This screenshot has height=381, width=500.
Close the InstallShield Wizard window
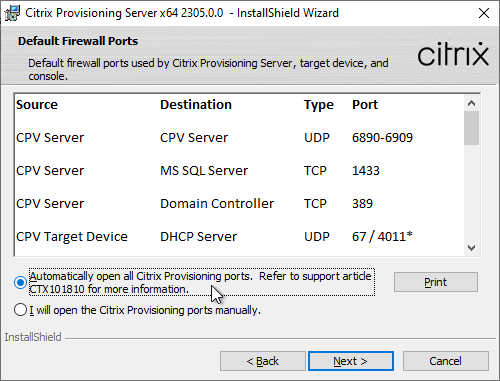click(x=484, y=13)
